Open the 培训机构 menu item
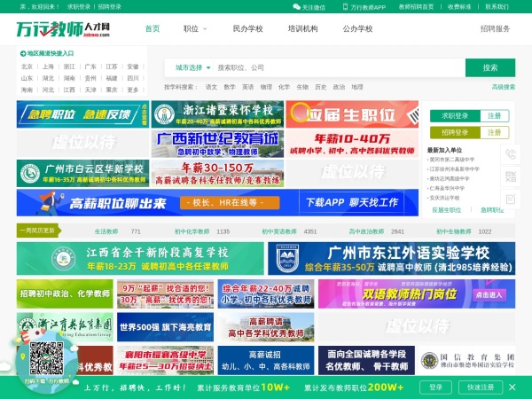The height and width of the screenshot is (399, 532). tap(302, 29)
